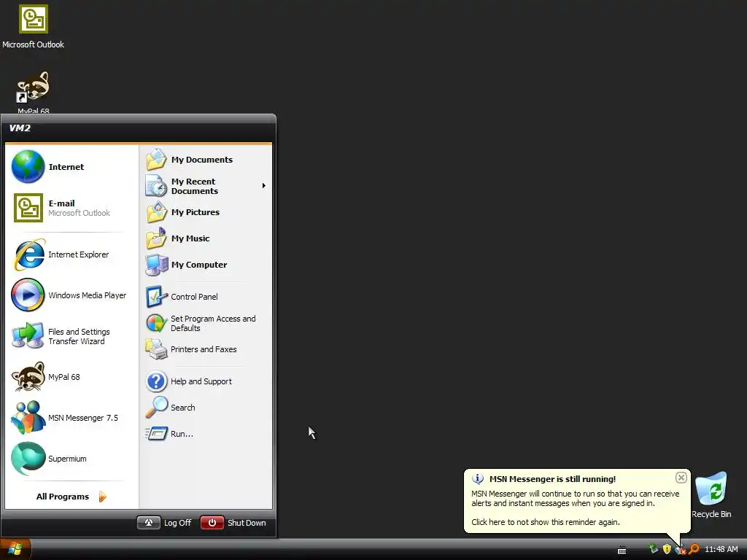Click 'Click here to not show this reminder again'
The image size is (747, 560).
click(x=546, y=522)
